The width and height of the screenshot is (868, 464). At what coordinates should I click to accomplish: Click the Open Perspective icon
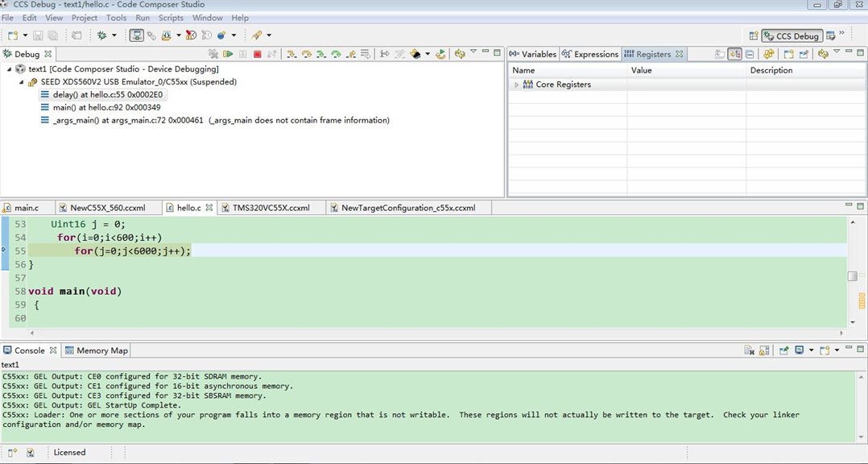coord(754,35)
